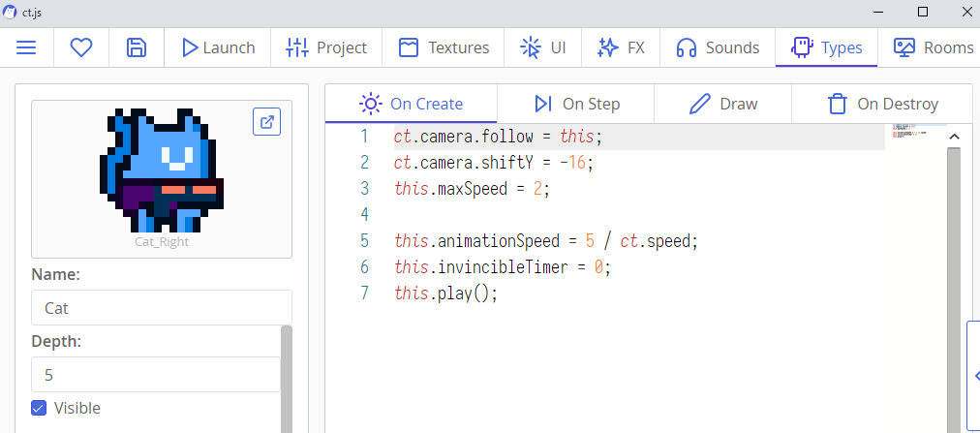Screen dimensions: 980x433
Task: Click the left panel scrollbar
Action: coord(287,379)
